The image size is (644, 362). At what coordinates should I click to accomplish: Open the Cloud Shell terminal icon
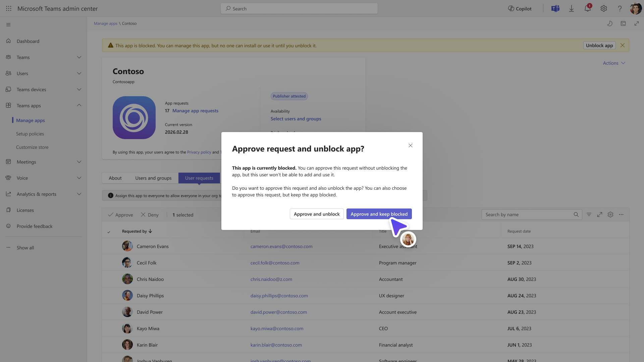click(623, 23)
